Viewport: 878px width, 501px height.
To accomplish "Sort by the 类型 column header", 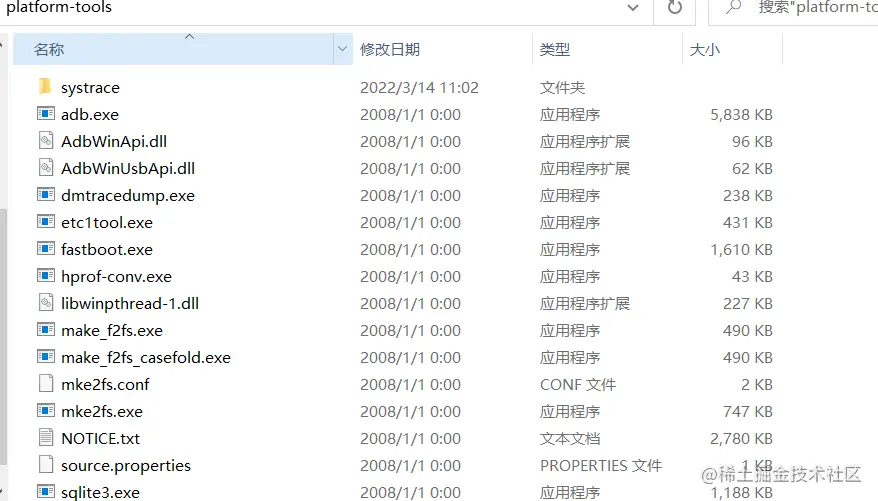I will 608,49.
